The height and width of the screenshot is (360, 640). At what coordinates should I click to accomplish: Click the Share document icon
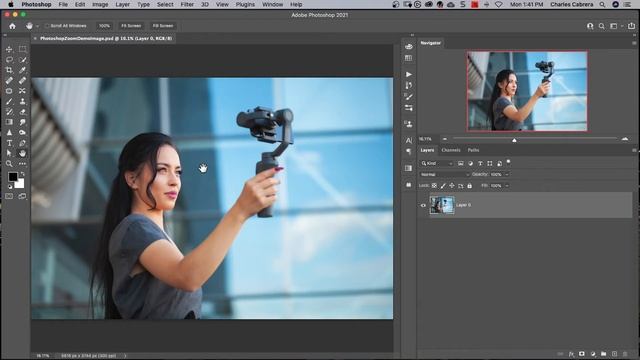click(x=631, y=26)
